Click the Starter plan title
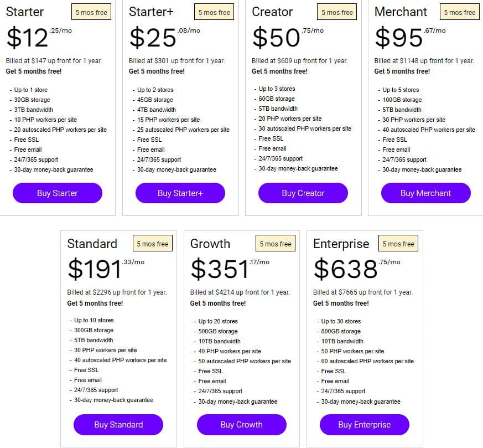The height and width of the screenshot is (448, 483). 24,12
